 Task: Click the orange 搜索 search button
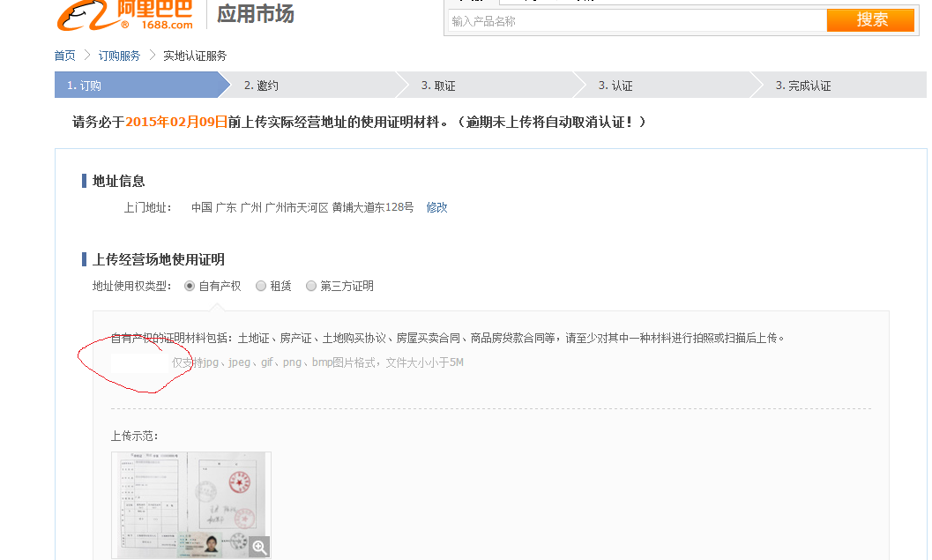[870, 20]
